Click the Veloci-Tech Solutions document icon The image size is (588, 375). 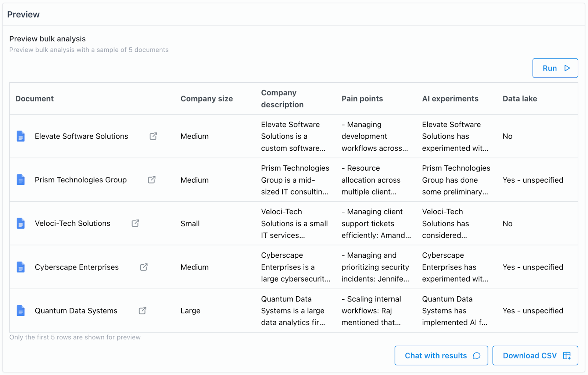click(21, 223)
